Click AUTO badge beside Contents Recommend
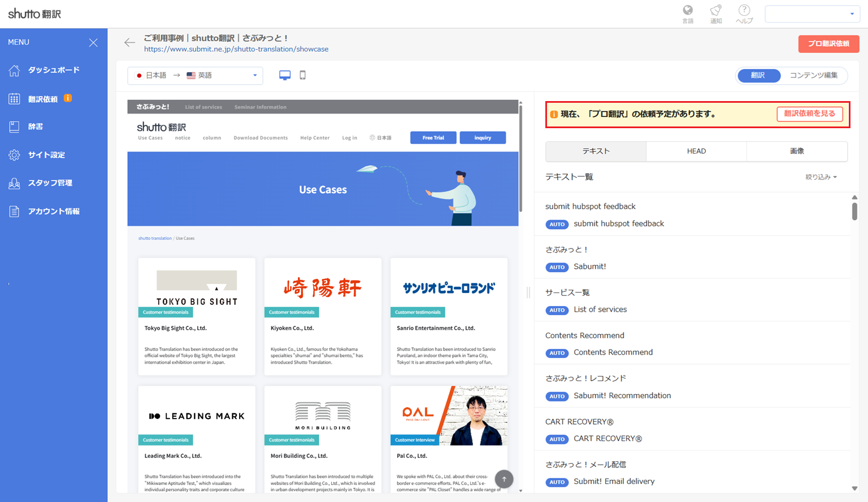 click(x=557, y=353)
